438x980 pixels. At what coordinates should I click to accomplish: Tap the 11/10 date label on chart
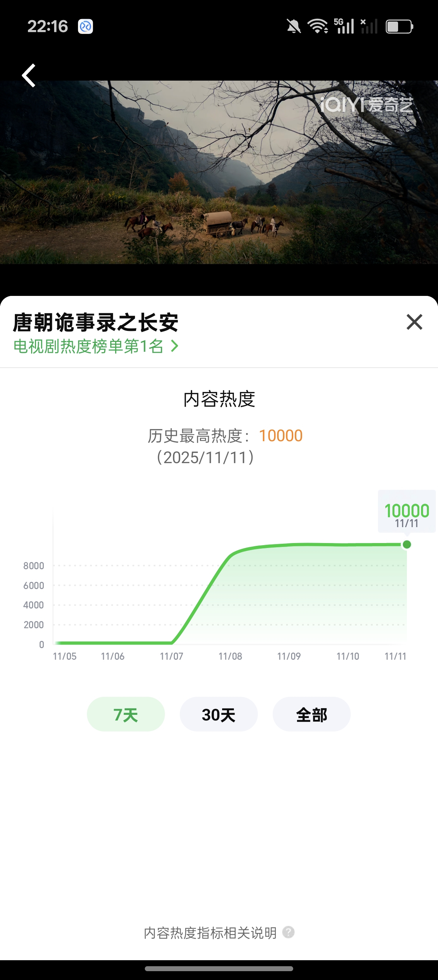tap(348, 656)
